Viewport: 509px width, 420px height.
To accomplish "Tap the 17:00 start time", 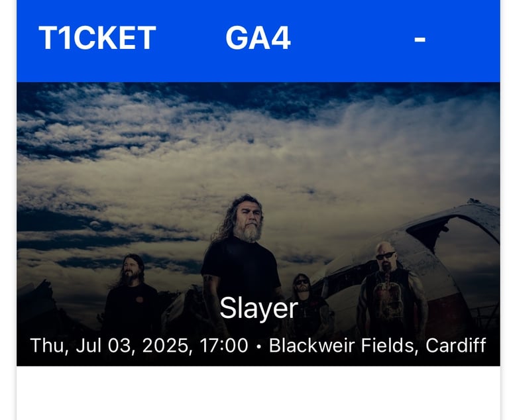I will 224,345.
